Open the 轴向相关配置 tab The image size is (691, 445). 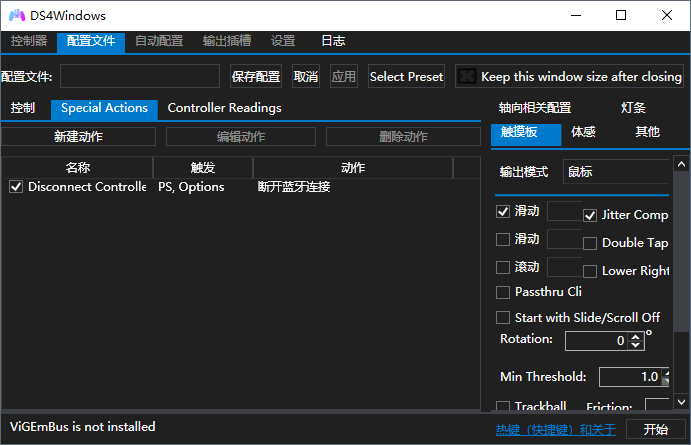tap(535, 108)
